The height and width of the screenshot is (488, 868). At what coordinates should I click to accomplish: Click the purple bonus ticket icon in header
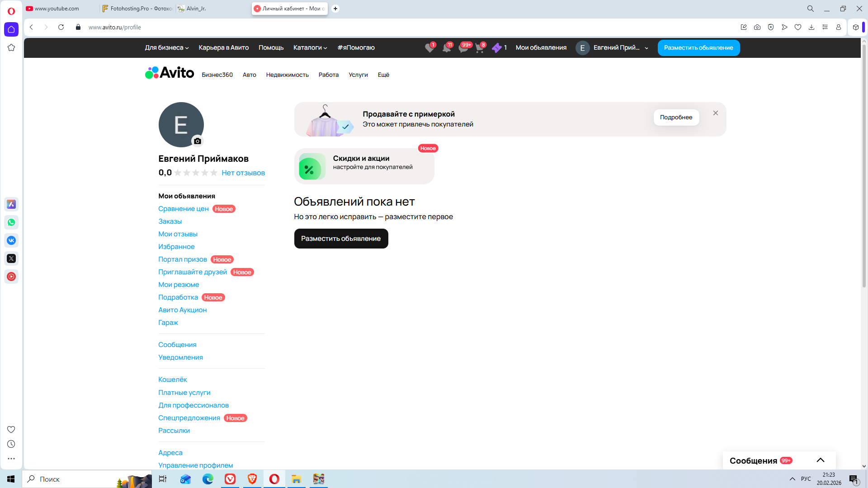tap(496, 48)
